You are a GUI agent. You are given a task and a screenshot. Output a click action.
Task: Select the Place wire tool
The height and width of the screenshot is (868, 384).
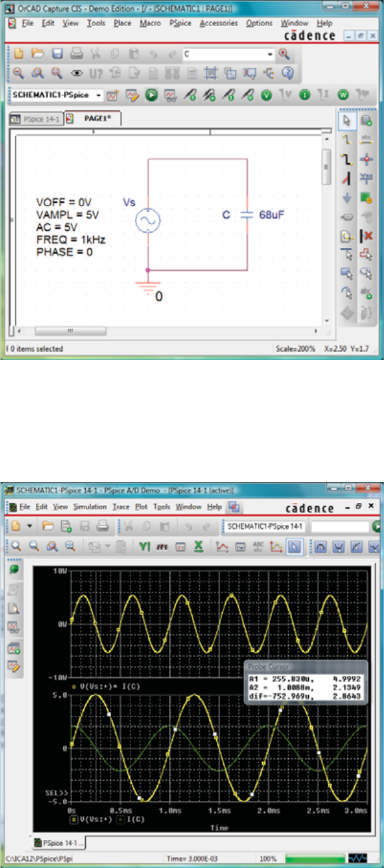coord(347,139)
